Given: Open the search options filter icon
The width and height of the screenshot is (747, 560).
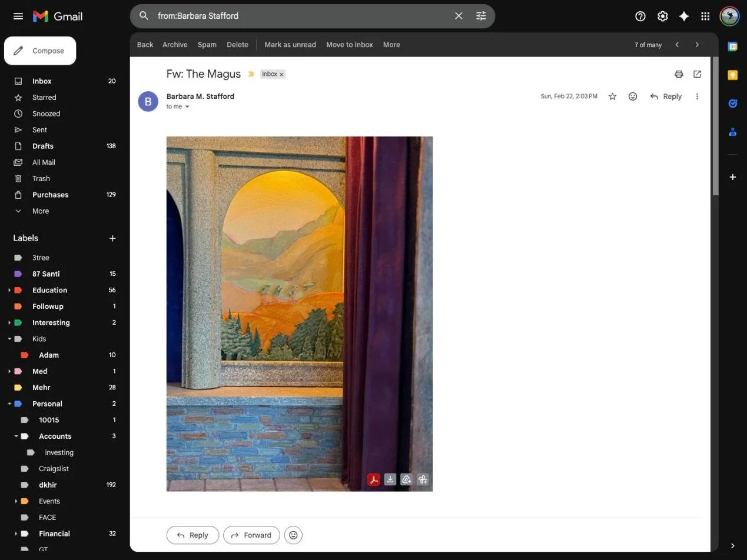Looking at the screenshot, I should click(x=481, y=16).
